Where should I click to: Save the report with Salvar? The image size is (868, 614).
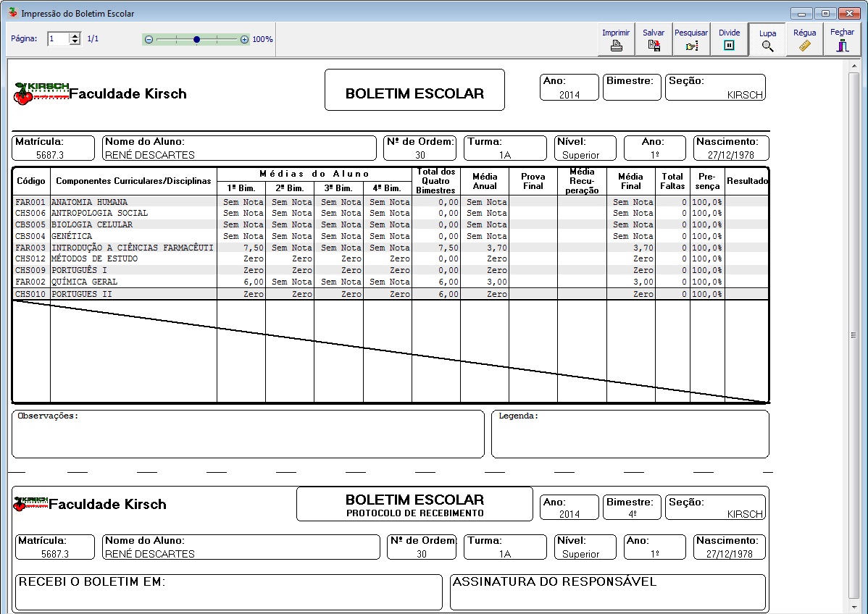point(654,39)
